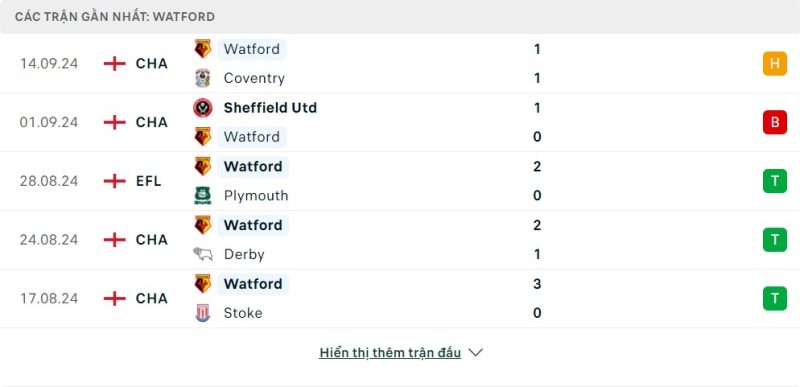Click the orange H draw result badge
Screen dimensions: 800x387
(774, 64)
